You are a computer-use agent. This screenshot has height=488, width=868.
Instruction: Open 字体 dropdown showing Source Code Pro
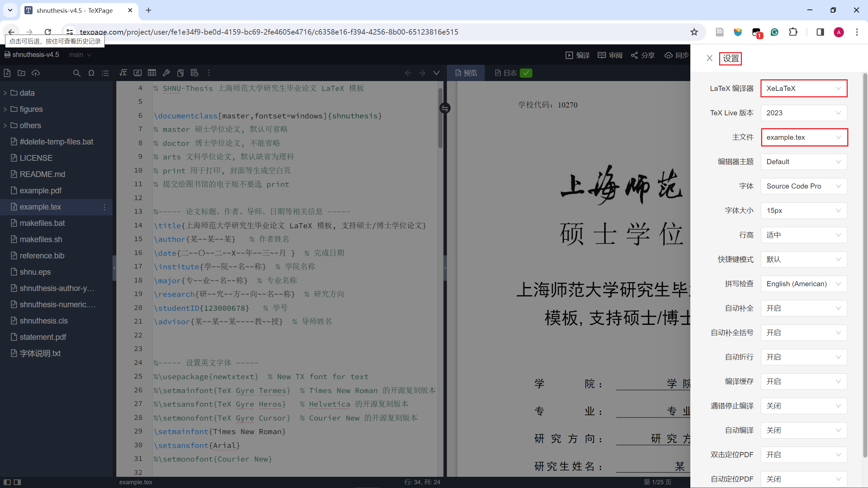click(x=804, y=186)
